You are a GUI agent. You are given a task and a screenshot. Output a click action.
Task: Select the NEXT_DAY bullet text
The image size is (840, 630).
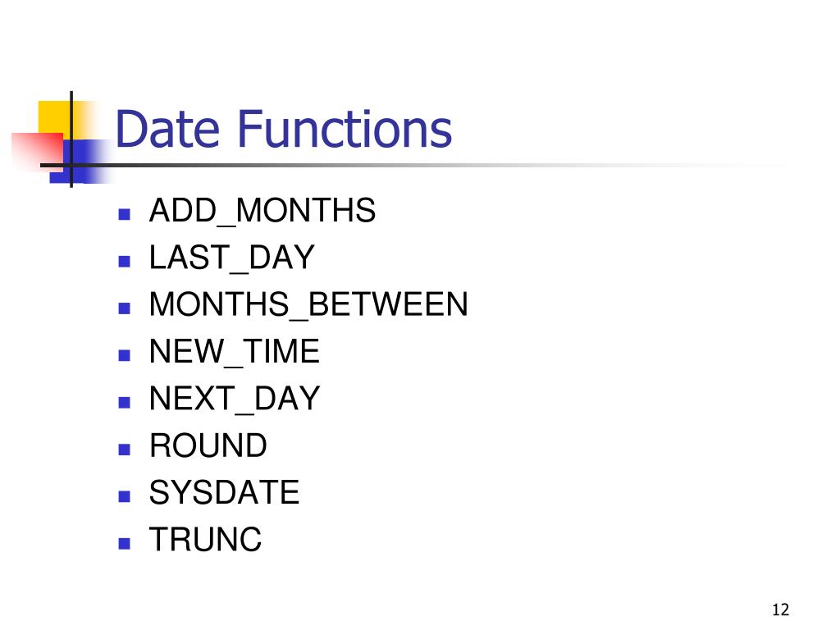[x=235, y=399]
